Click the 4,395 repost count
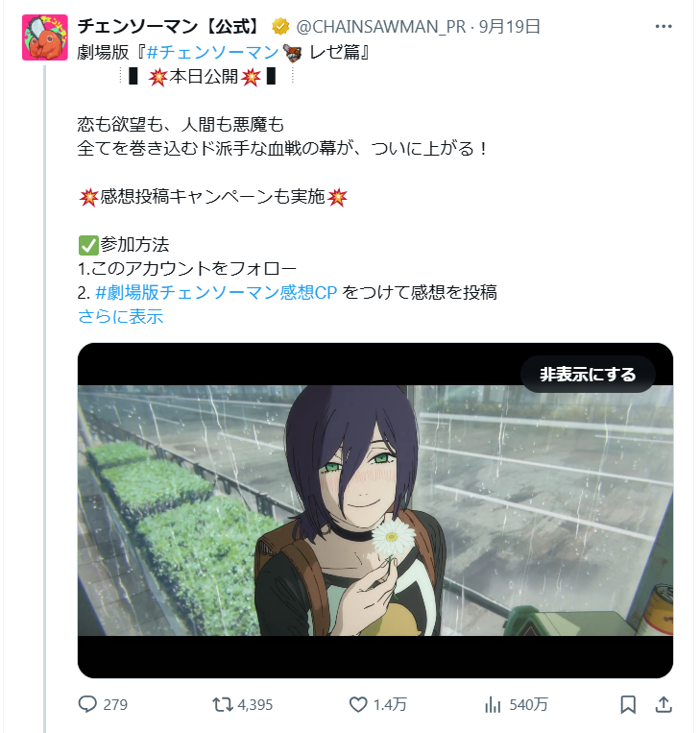This screenshot has width=700, height=733. (255, 704)
